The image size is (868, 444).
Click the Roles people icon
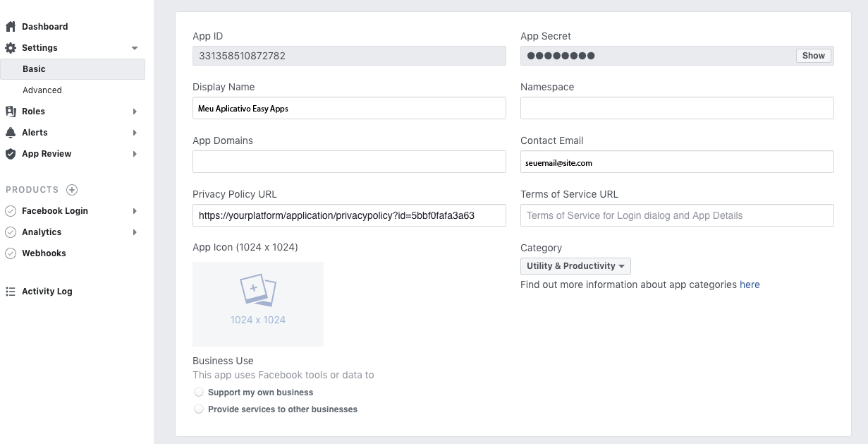tap(11, 112)
